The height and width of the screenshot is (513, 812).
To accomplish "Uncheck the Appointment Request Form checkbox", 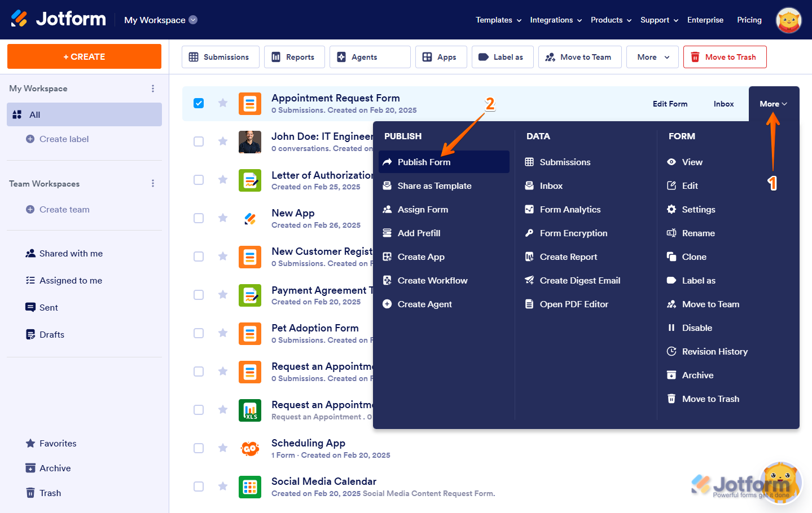I will (x=199, y=103).
